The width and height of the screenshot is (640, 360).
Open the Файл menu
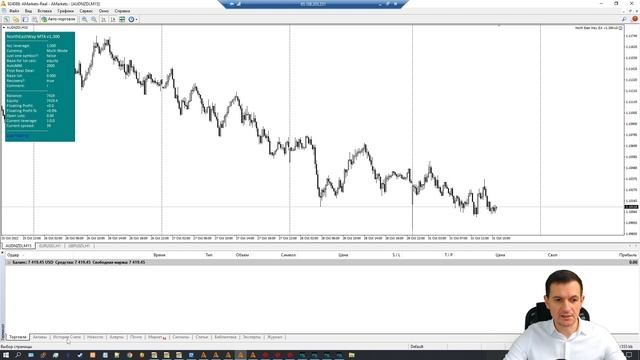click(14, 11)
